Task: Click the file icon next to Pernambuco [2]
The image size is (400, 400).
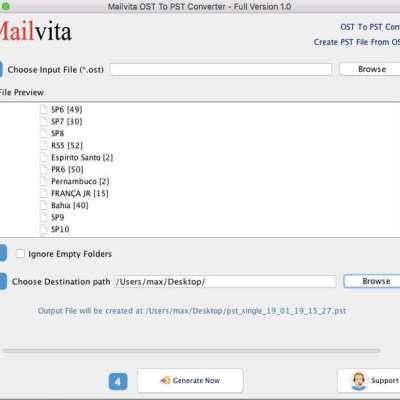Action: pos(44,181)
